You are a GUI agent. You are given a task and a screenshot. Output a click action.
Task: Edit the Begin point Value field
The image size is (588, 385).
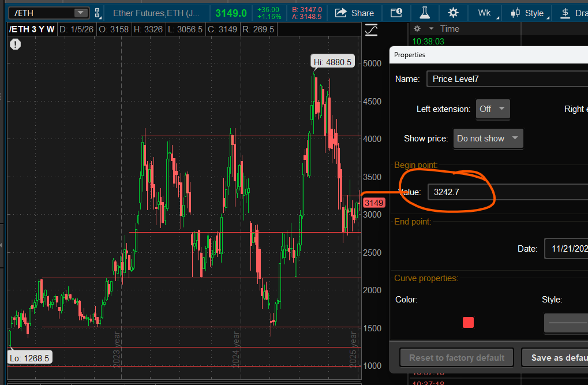(508, 192)
